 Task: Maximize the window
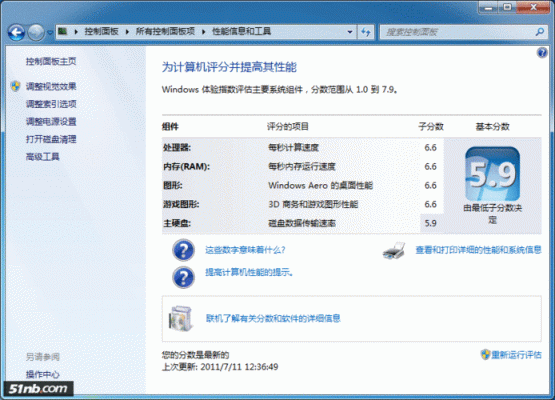click(508, 7)
